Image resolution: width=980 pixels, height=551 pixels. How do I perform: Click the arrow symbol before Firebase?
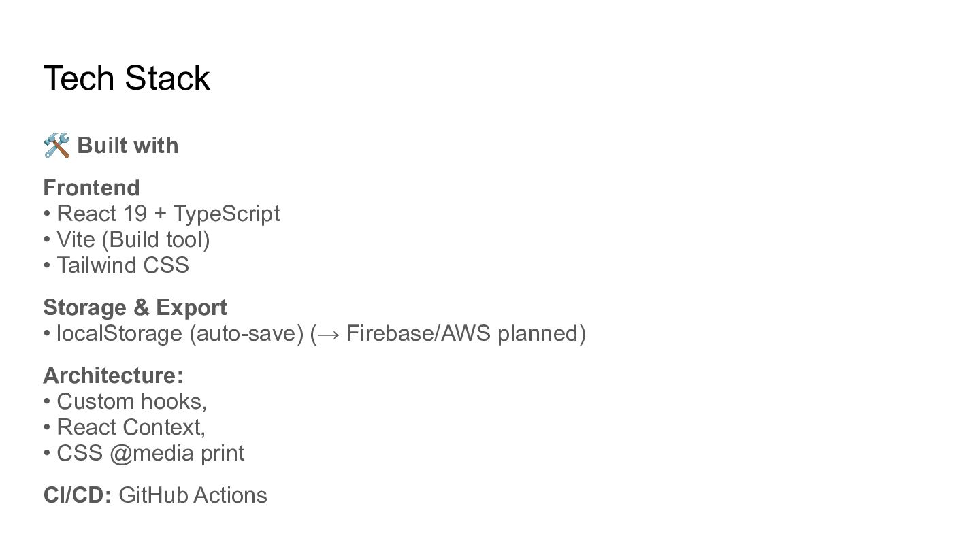click(x=329, y=334)
